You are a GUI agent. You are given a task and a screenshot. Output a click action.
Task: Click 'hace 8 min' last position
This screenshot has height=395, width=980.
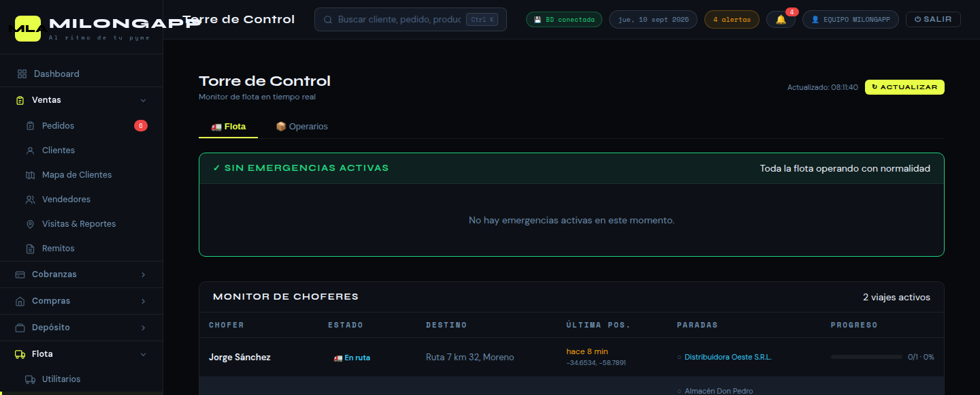pyautogui.click(x=587, y=351)
